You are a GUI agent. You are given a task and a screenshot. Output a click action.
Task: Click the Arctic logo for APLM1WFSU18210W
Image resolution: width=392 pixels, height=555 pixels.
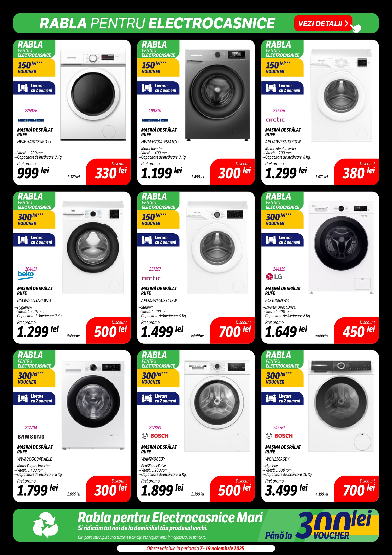pyautogui.click(x=275, y=120)
